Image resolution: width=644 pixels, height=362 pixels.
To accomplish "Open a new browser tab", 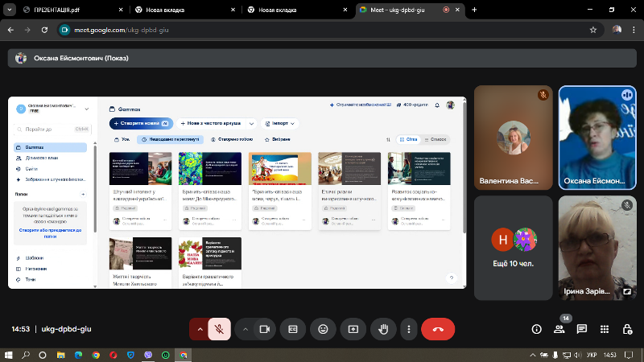I will (x=474, y=10).
